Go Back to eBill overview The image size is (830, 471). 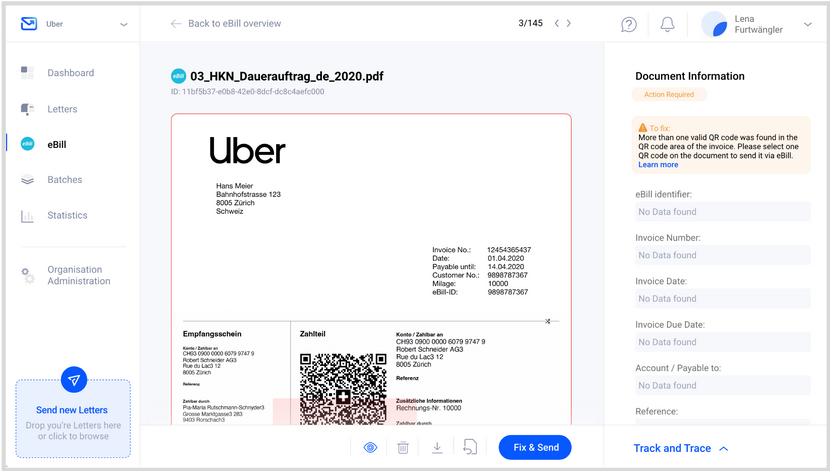click(234, 23)
